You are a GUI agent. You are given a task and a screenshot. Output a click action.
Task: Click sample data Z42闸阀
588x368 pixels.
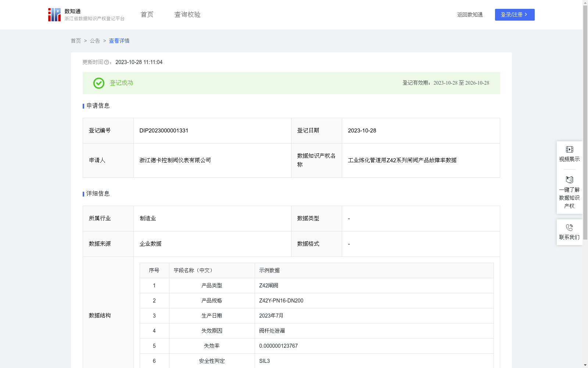coord(269,286)
